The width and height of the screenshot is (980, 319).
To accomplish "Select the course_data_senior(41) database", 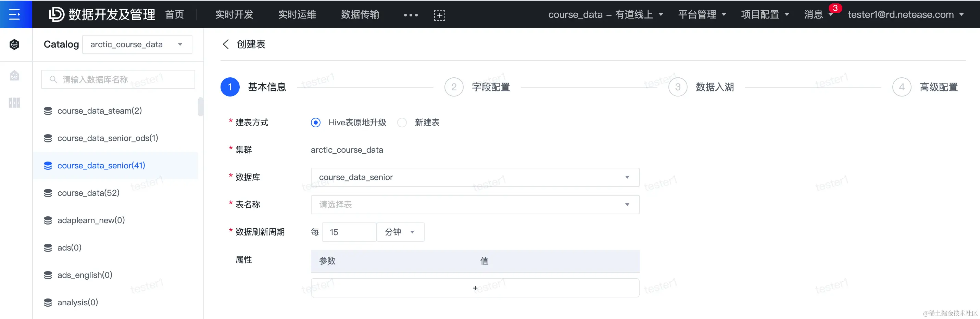I will [115, 165].
